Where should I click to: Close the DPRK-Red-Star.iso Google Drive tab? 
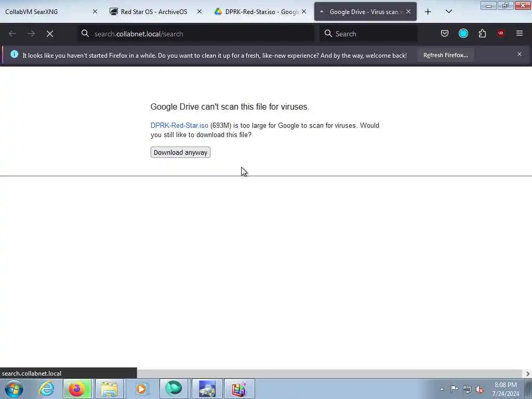point(304,11)
